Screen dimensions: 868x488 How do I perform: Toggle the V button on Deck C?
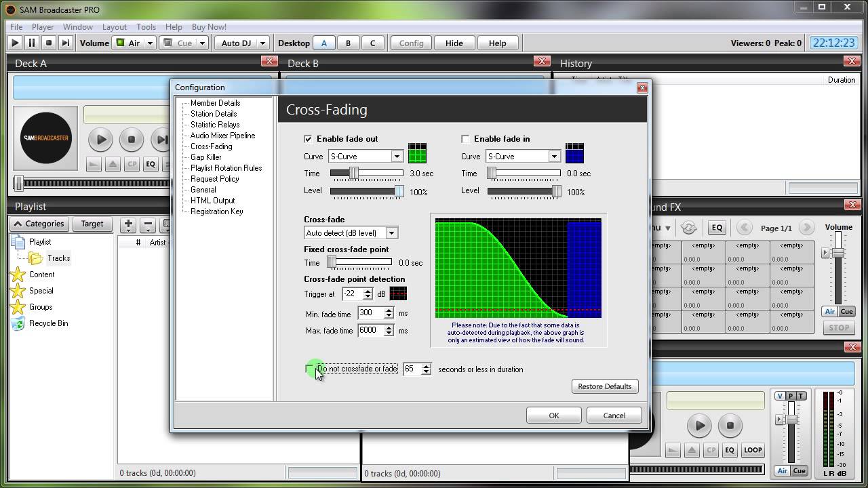coord(780,396)
